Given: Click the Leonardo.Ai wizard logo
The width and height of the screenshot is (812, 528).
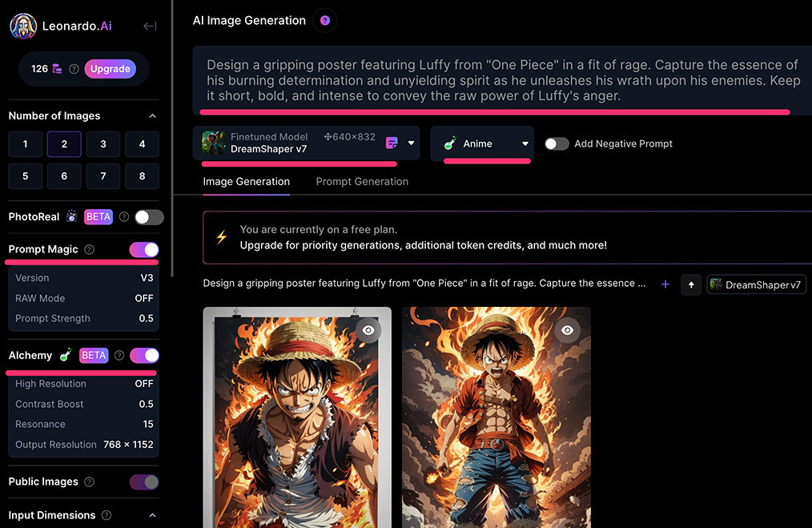Looking at the screenshot, I should click(x=23, y=26).
